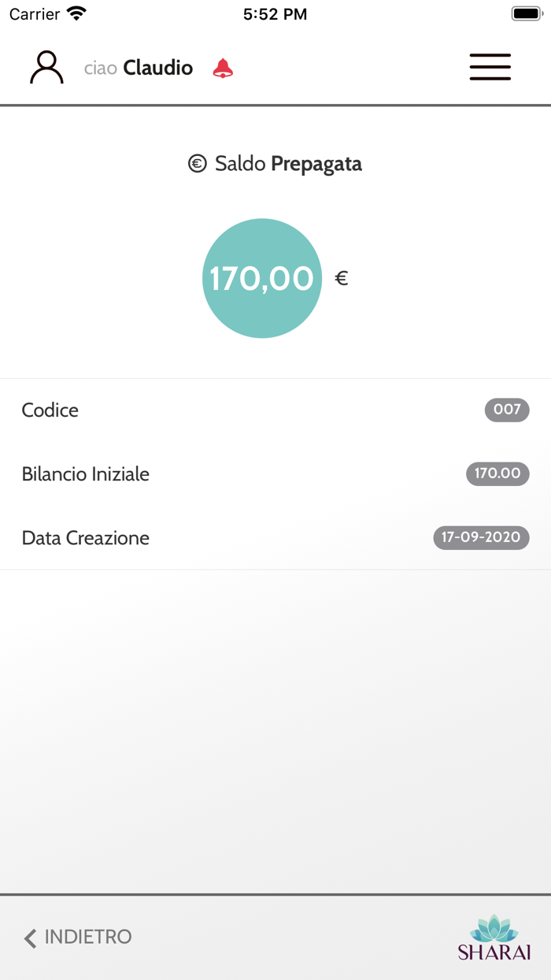Tap the euro symbol beside balance circle
The width and height of the screenshot is (551, 980).
pyautogui.click(x=342, y=278)
